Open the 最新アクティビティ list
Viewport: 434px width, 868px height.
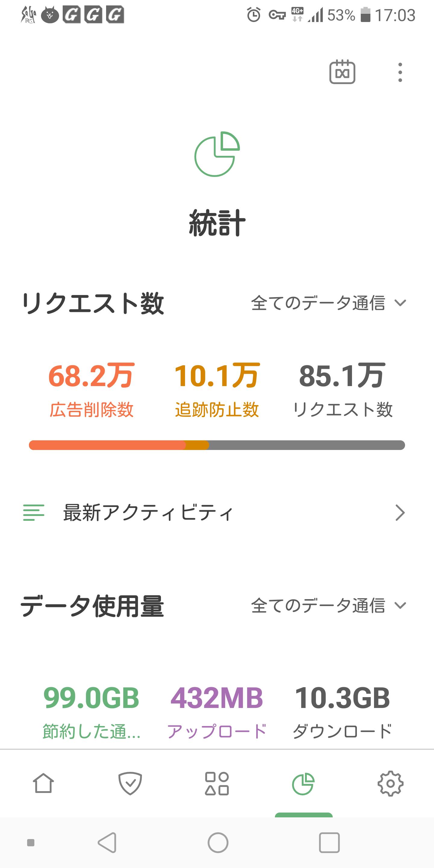[214, 513]
